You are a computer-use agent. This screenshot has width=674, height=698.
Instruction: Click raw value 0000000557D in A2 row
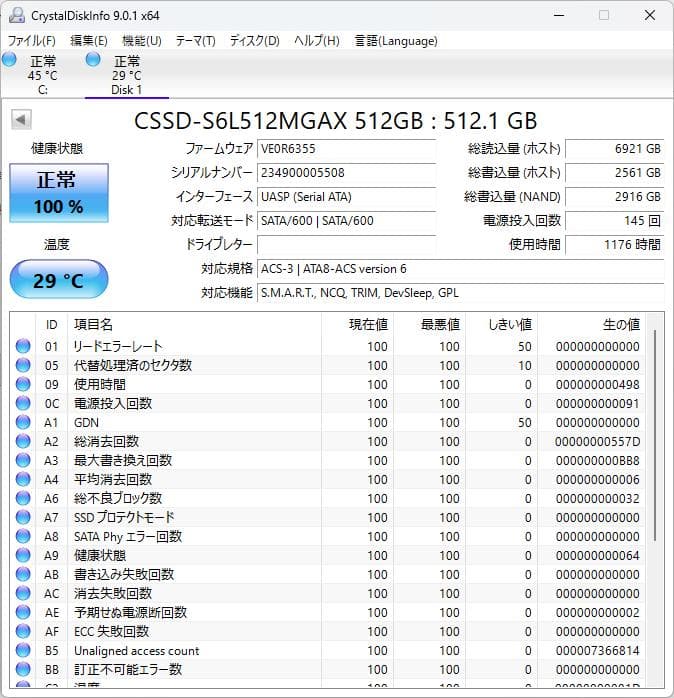[x=597, y=441]
